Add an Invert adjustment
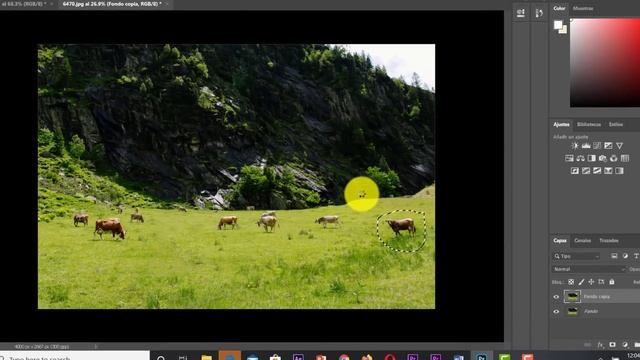The height and width of the screenshot is (360, 640). coord(575,171)
